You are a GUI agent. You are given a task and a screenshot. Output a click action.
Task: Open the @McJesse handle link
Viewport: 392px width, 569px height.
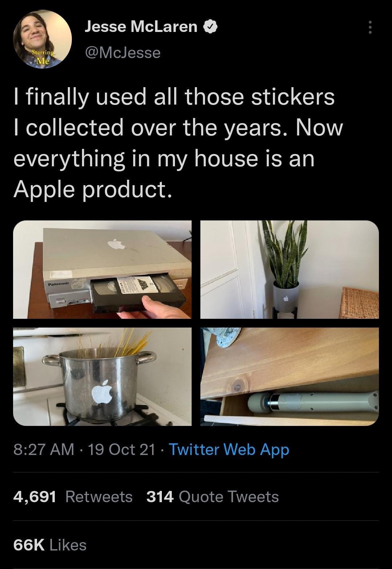click(x=122, y=53)
